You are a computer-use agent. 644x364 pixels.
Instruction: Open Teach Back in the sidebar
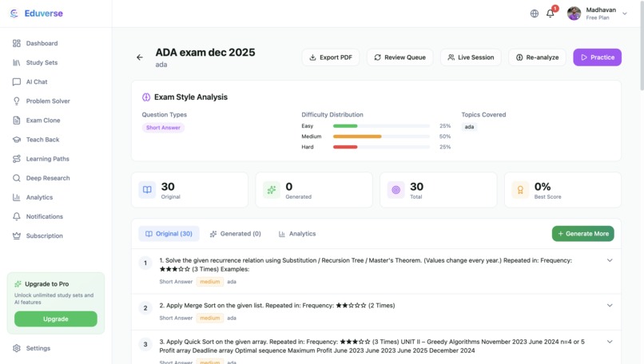56,140
